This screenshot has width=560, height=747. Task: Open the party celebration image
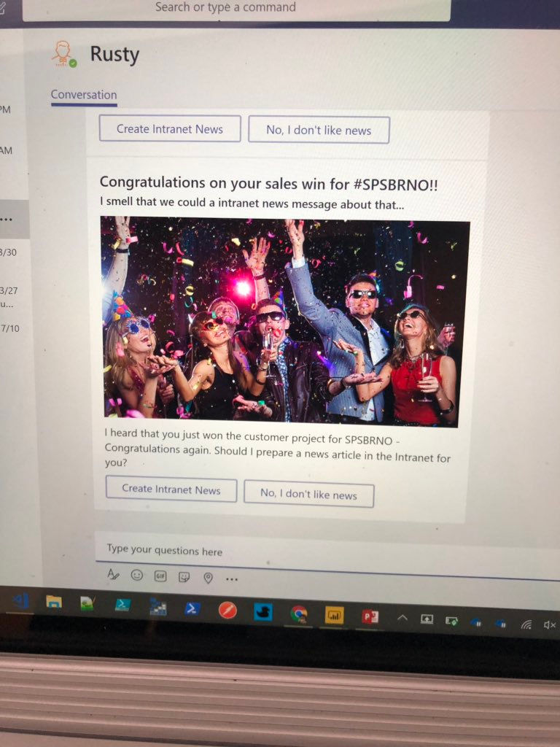[284, 322]
